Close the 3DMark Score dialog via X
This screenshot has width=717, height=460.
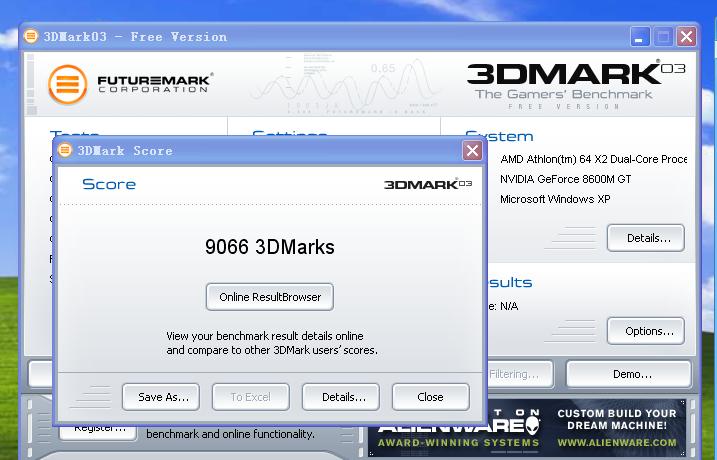coord(472,150)
